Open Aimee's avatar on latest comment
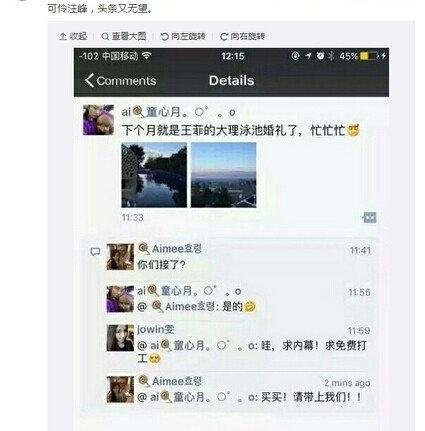The width and height of the screenshot is (425, 431). (120, 389)
